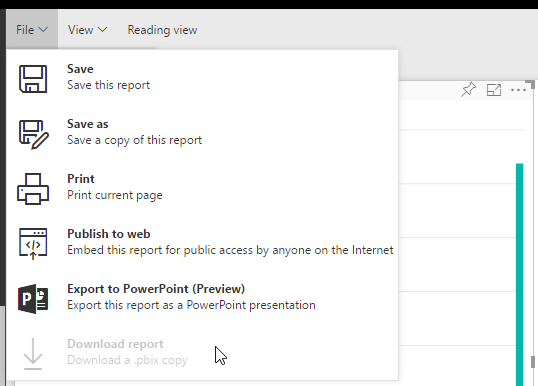The width and height of the screenshot is (538, 386).
Task: Choose Save from the File menu
Action: (x=202, y=78)
